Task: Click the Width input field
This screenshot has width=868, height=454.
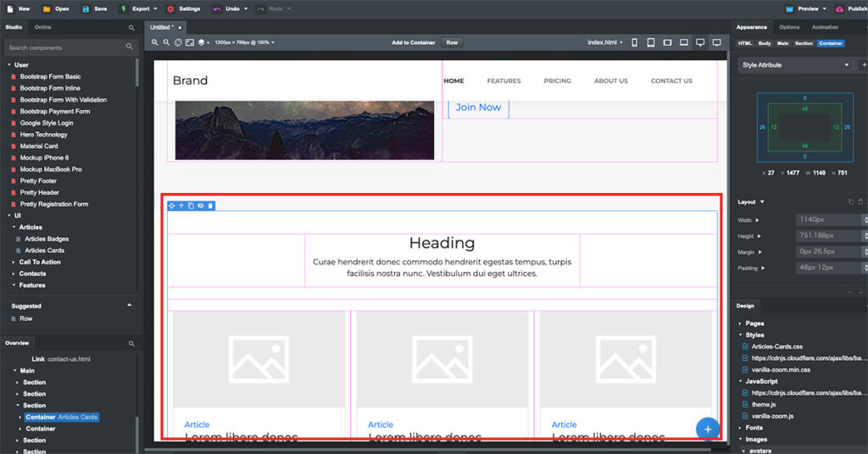Action: [826, 219]
